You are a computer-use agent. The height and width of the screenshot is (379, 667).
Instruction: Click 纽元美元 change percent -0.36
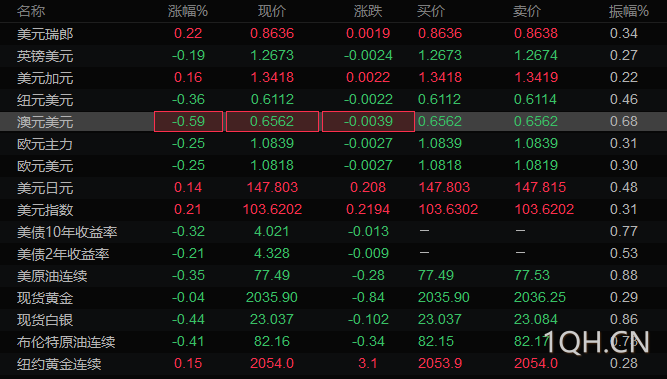click(x=188, y=100)
